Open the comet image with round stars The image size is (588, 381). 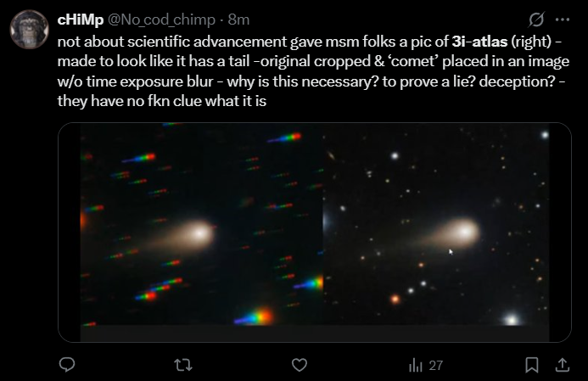436,224
